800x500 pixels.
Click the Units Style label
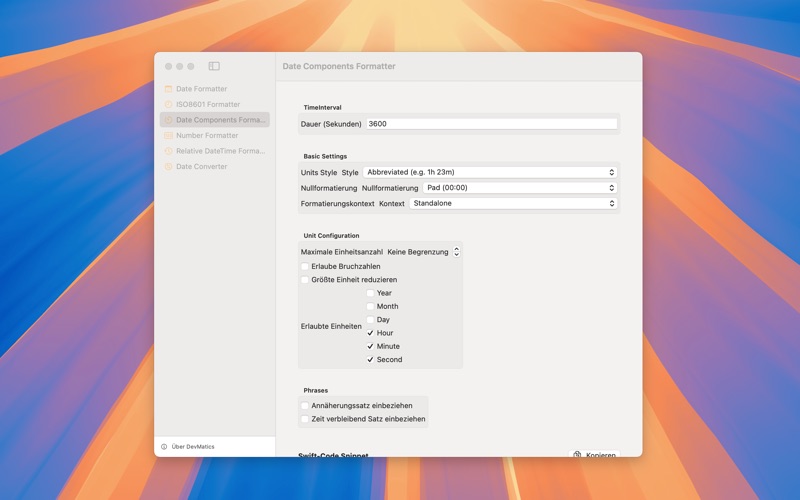319,172
